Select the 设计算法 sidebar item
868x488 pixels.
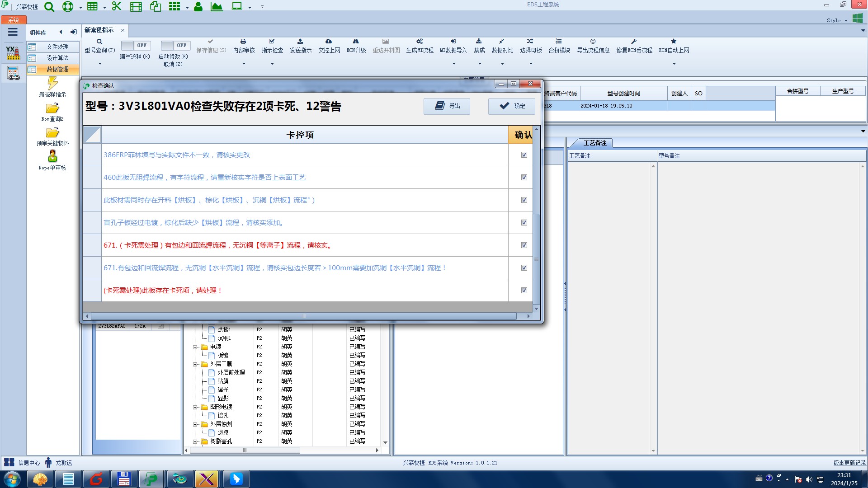(53, 58)
